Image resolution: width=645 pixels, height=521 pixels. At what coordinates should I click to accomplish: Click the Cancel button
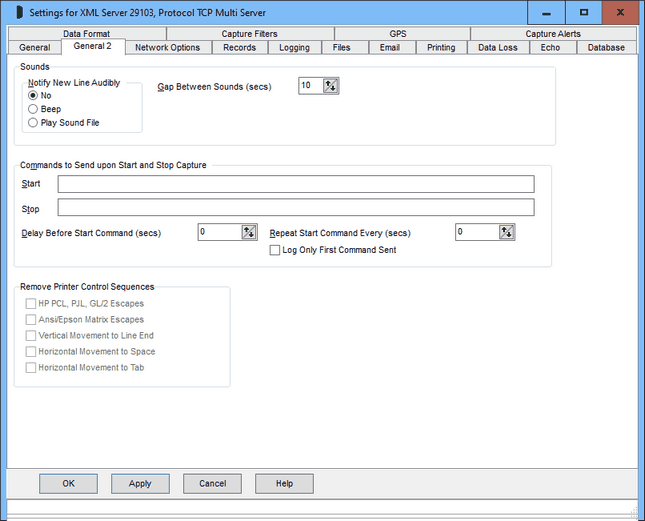(212, 483)
